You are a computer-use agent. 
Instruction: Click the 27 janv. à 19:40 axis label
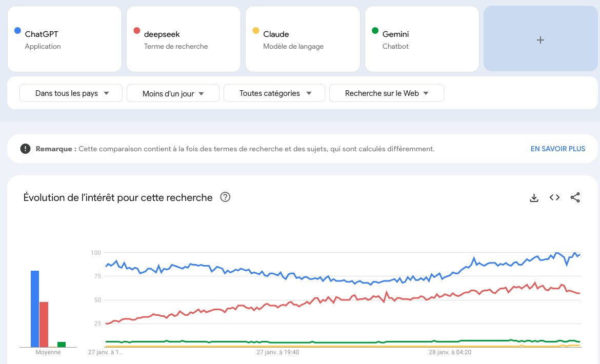pyautogui.click(x=278, y=352)
